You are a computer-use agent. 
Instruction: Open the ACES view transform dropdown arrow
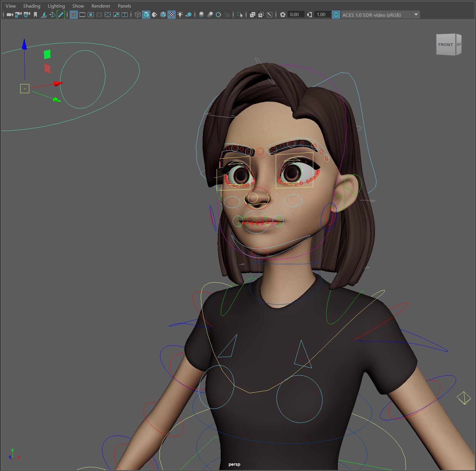pyautogui.click(x=416, y=15)
